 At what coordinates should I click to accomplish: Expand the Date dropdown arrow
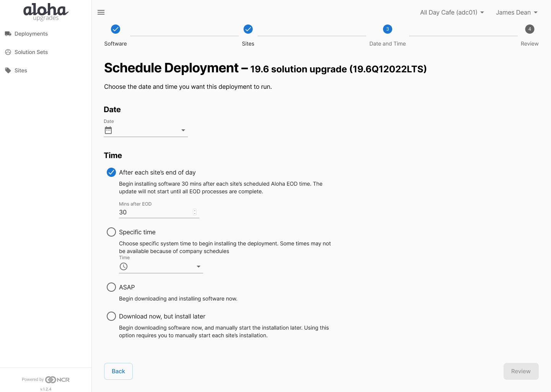[183, 130]
